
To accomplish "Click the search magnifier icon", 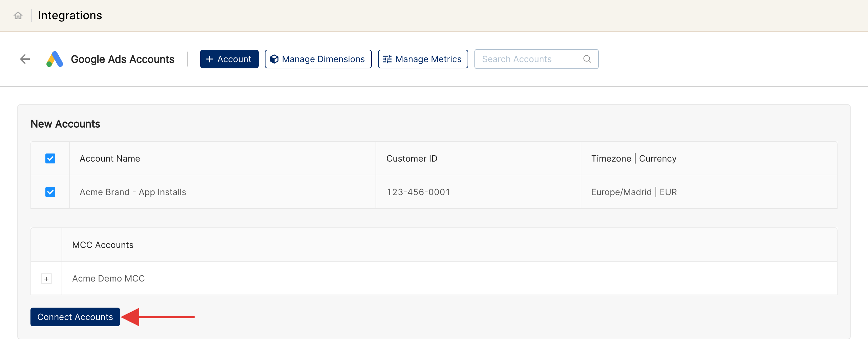I will 587,59.
